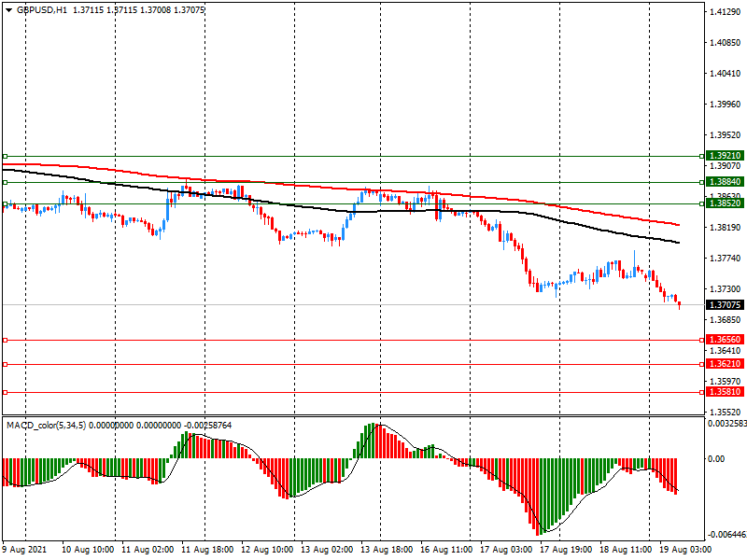Click the 17 Aug 19:00 time axis label
The image size is (747, 560).
(x=566, y=550)
